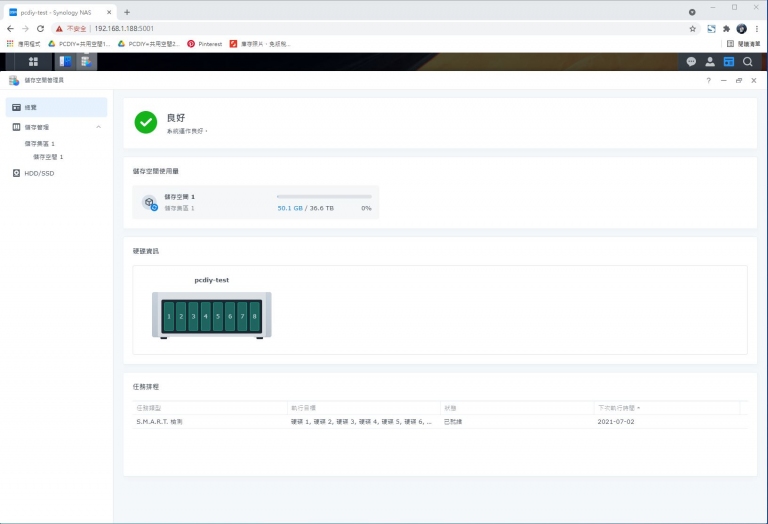Open 儲存集區 1 in the sidebar tree
The image size is (768, 524).
point(40,144)
